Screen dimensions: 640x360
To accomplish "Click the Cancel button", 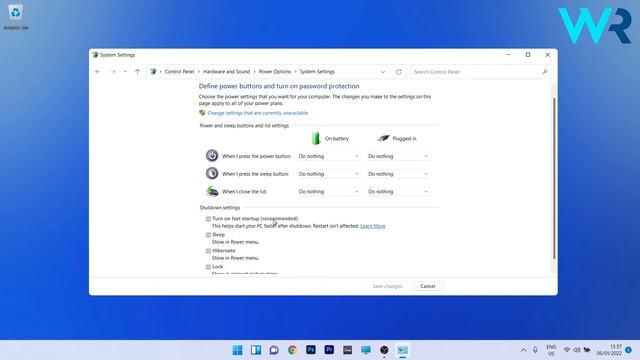I will (x=428, y=286).
